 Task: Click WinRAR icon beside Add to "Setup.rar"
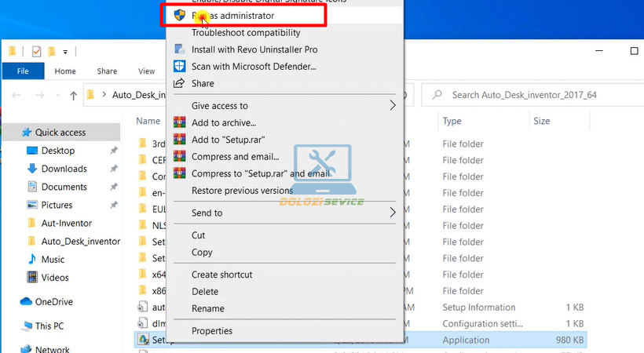(180, 139)
